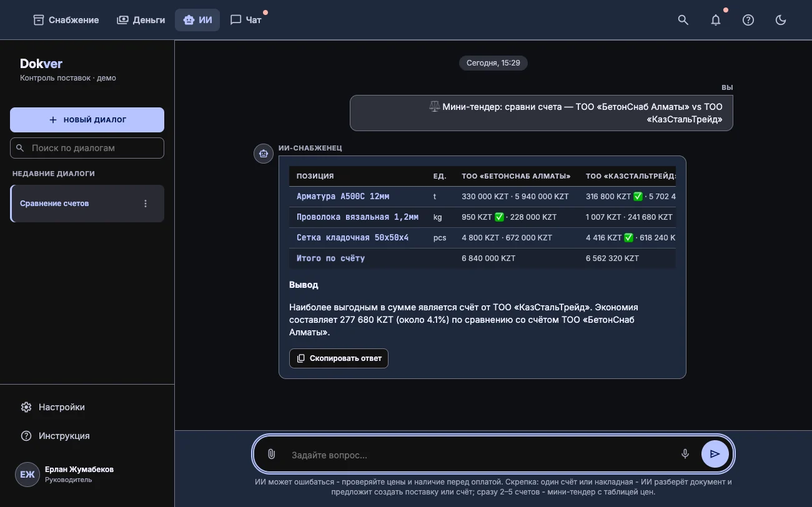812x507 pixels.
Task: Click the user message about Мини-тендер
Action: click(541, 113)
